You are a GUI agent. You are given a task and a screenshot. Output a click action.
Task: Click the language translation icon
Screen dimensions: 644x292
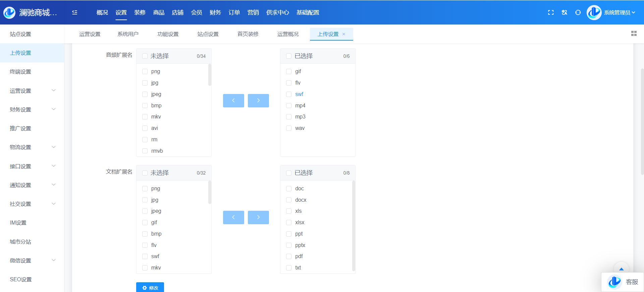(x=565, y=12)
